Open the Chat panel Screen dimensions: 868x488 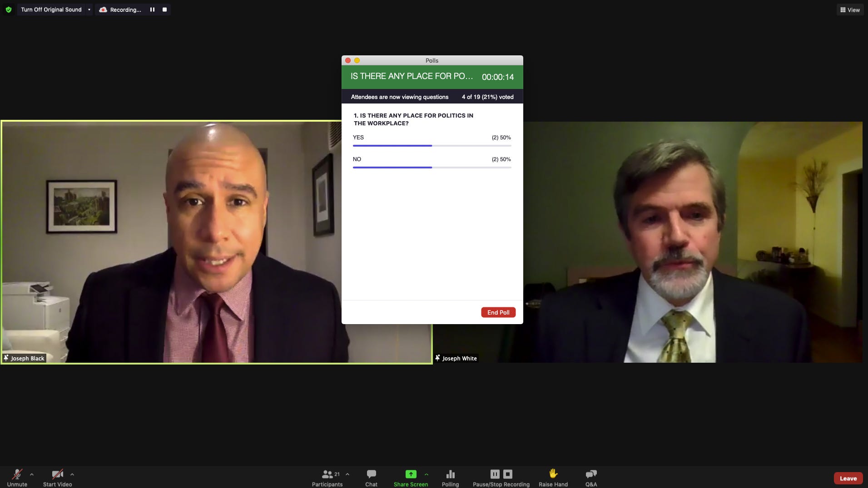click(371, 478)
